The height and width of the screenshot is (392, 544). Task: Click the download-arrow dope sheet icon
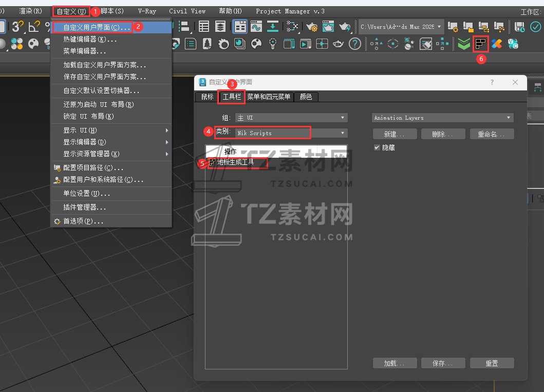coord(273,27)
